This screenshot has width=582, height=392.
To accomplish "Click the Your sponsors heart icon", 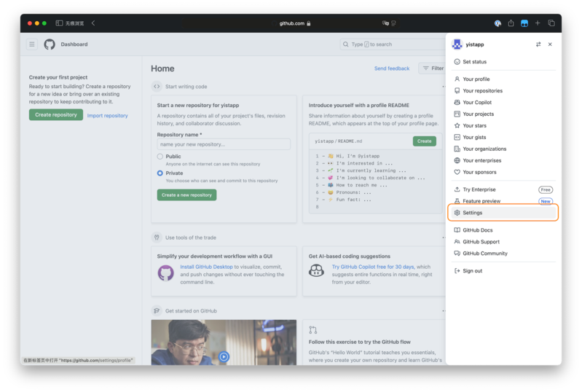I will (457, 172).
